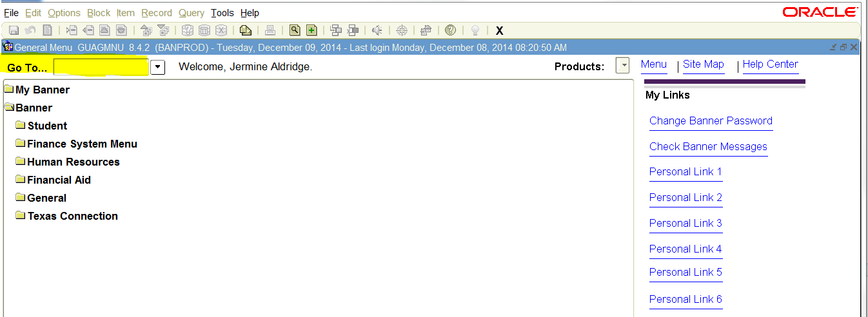The height and width of the screenshot is (317, 868).
Task: Open the File menu
Action: coord(11,13)
